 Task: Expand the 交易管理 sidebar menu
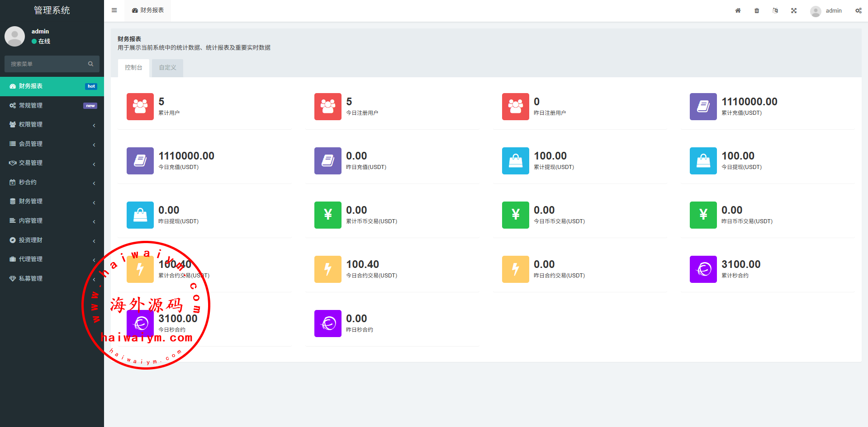click(x=52, y=163)
